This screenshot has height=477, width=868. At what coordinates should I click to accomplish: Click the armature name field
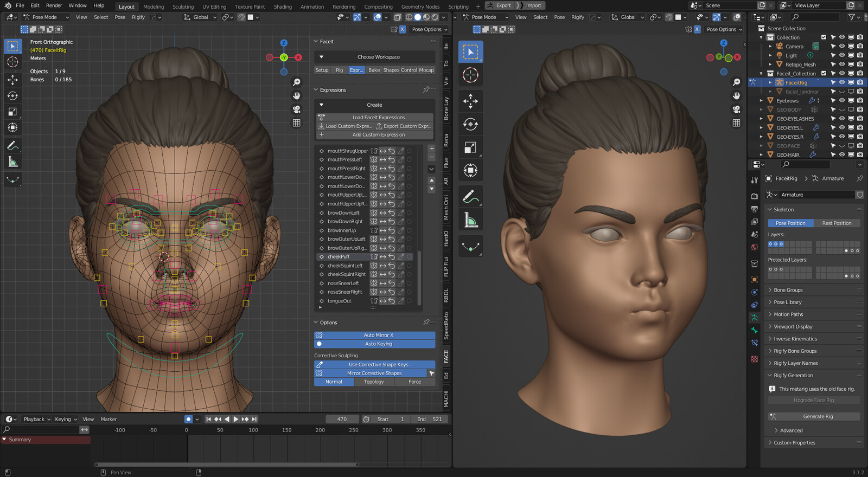817,195
